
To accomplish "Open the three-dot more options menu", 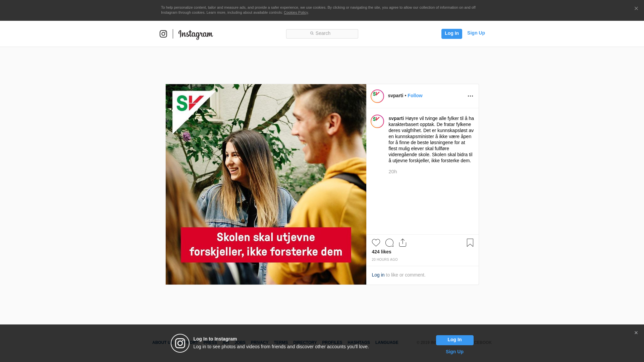I will point(470,96).
